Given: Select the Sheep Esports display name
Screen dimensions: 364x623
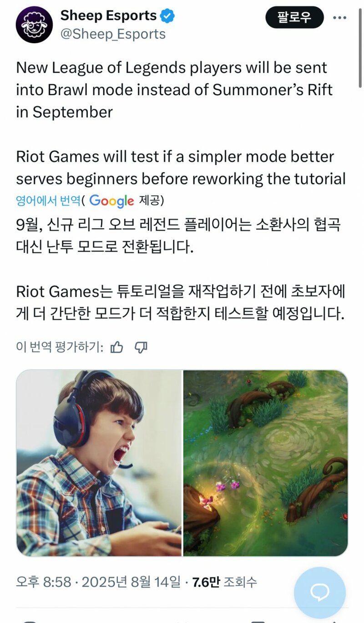Looking at the screenshot, I should tap(108, 15).
